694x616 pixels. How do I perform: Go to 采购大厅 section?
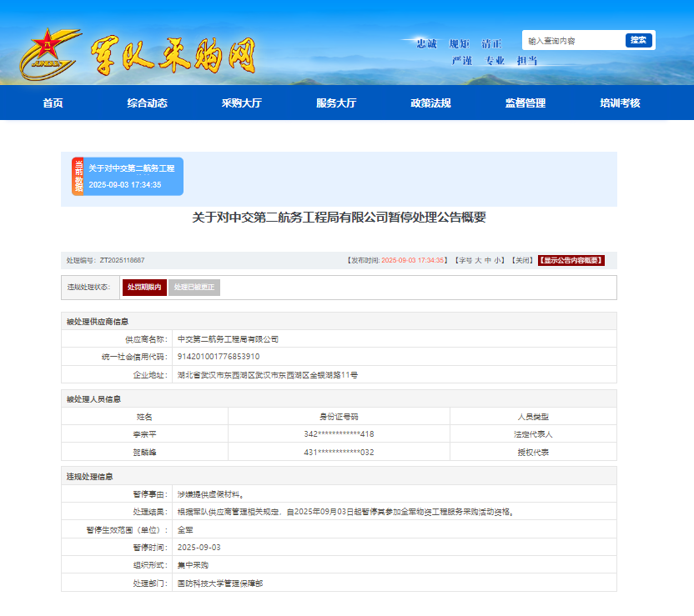point(242,103)
